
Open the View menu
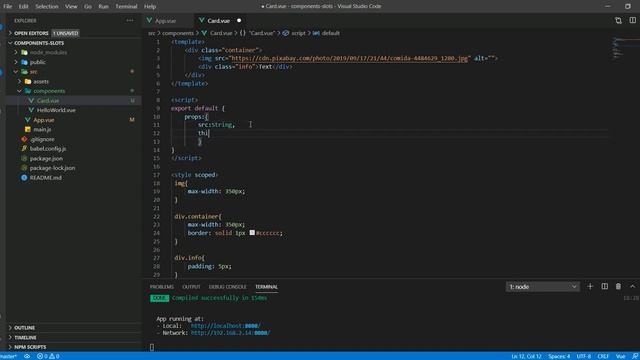(71, 7)
